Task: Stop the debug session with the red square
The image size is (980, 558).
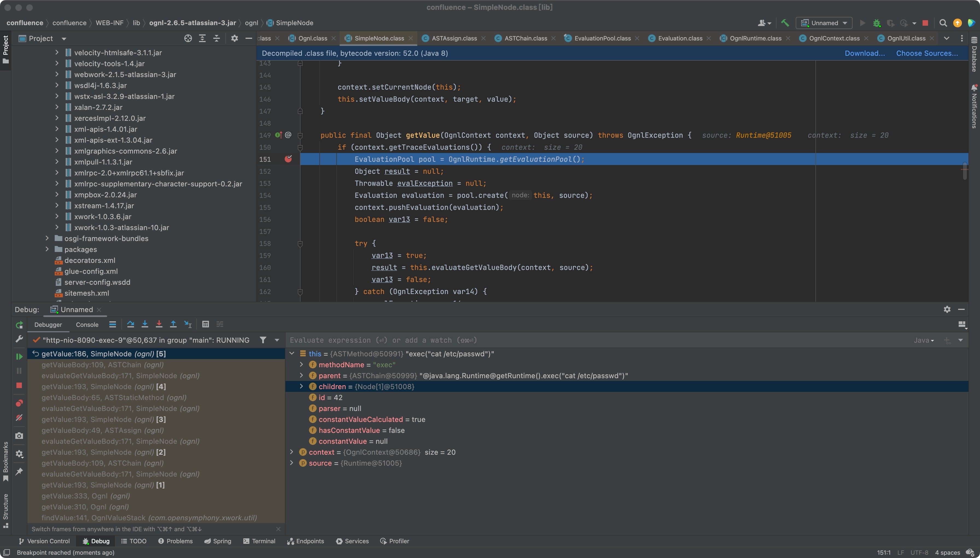Action: [19, 386]
